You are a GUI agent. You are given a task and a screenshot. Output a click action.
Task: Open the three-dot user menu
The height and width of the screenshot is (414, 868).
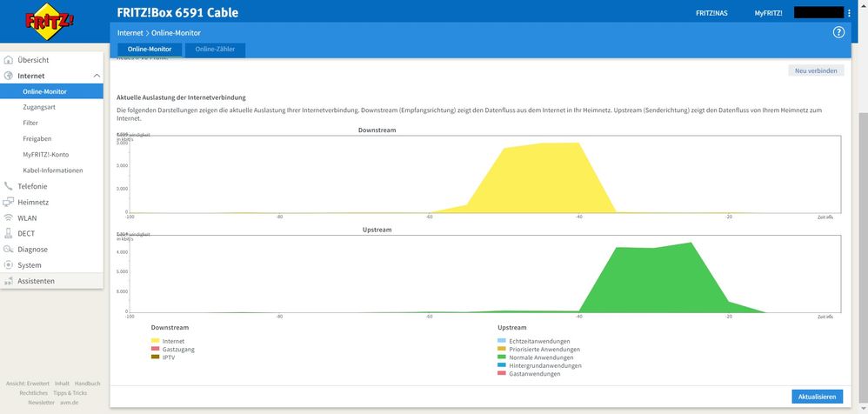849,13
